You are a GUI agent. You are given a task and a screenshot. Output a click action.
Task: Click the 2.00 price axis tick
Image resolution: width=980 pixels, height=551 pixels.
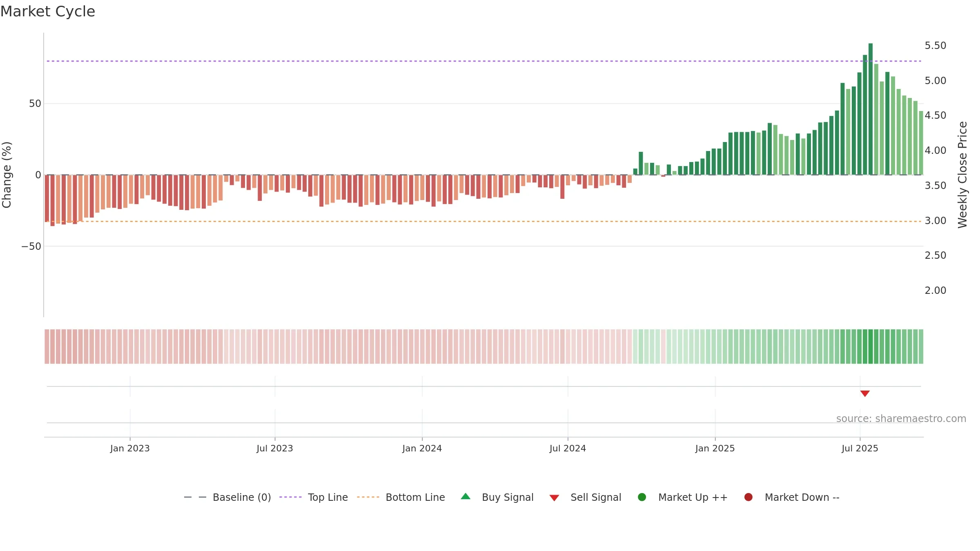click(935, 291)
